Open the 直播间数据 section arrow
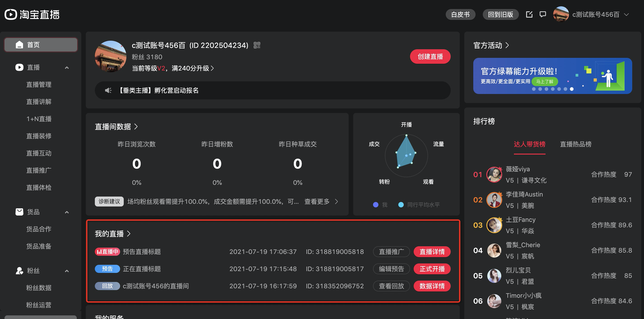This screenshot has width=644, height=319. click(136, 127)
